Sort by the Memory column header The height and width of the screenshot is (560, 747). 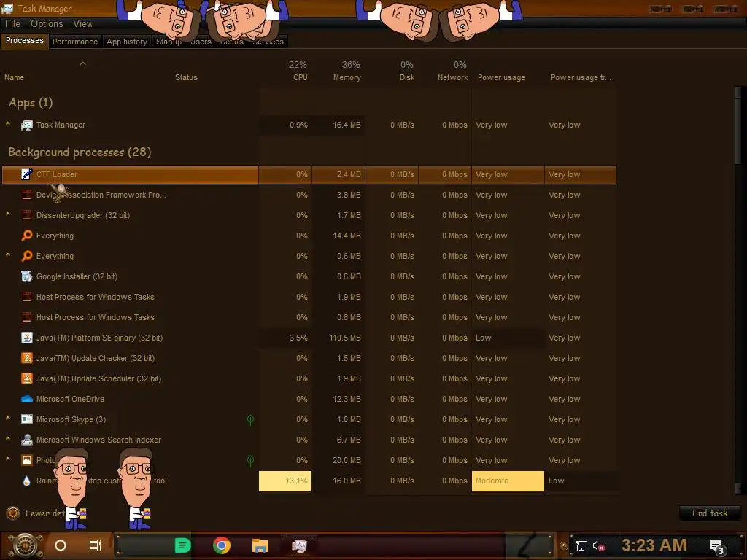(x=347, y=77)
